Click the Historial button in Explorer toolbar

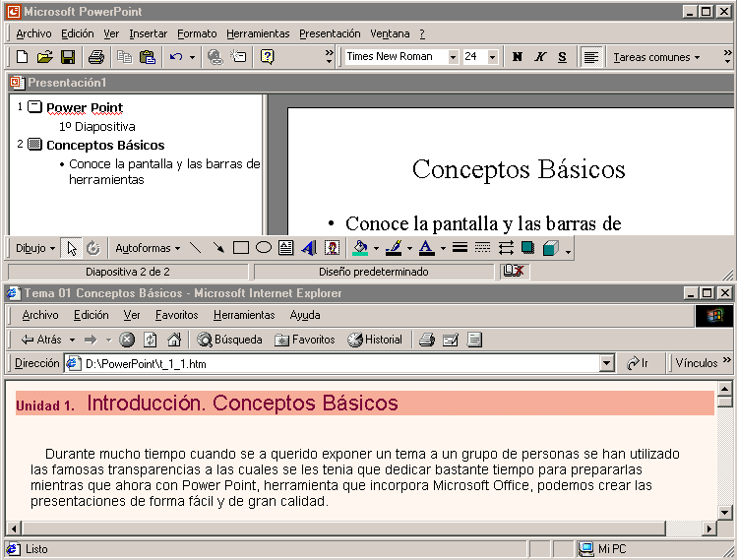click(375, 340)
